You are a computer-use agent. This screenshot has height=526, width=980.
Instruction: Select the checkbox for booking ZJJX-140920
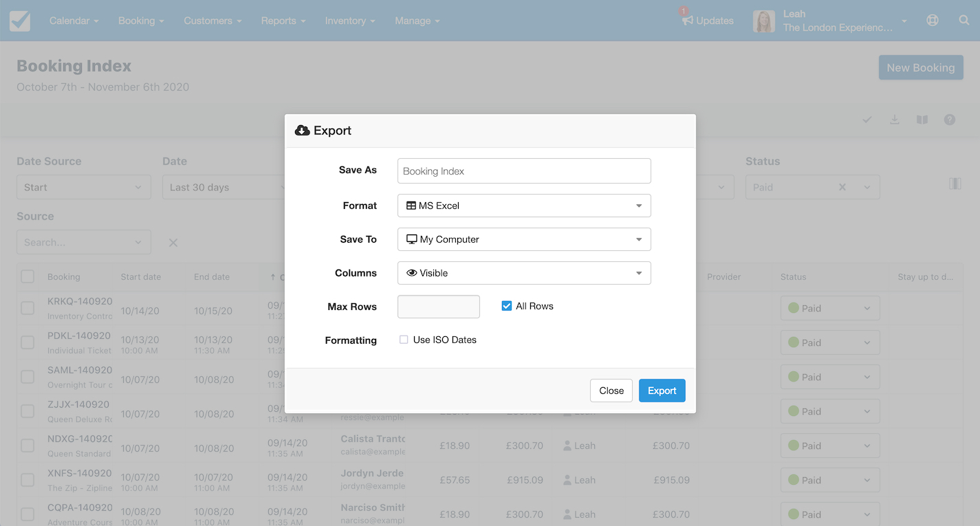28,411
